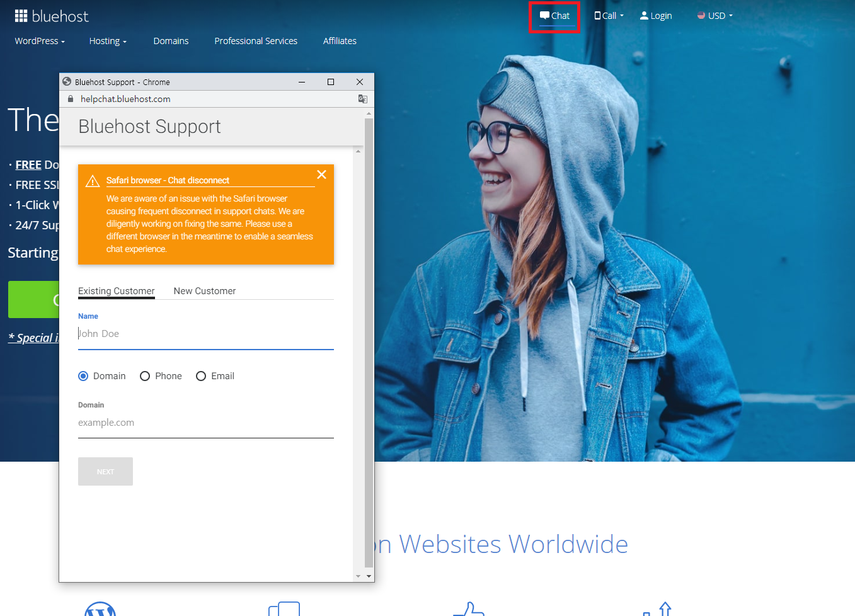Click the globe icon in popup title bar
The image size is (855, 616).
click(67, 82)
